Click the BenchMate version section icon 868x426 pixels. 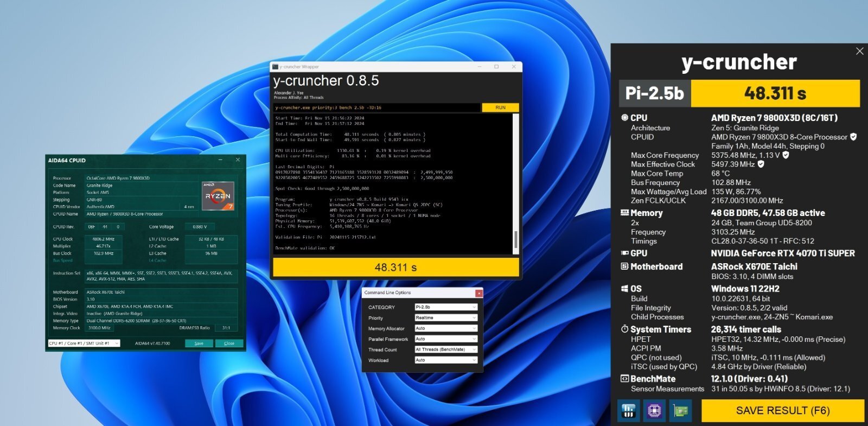624,379
